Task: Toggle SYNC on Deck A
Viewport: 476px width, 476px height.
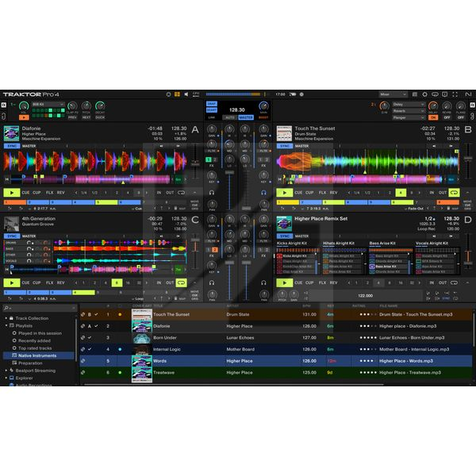Action: (12, 146)
